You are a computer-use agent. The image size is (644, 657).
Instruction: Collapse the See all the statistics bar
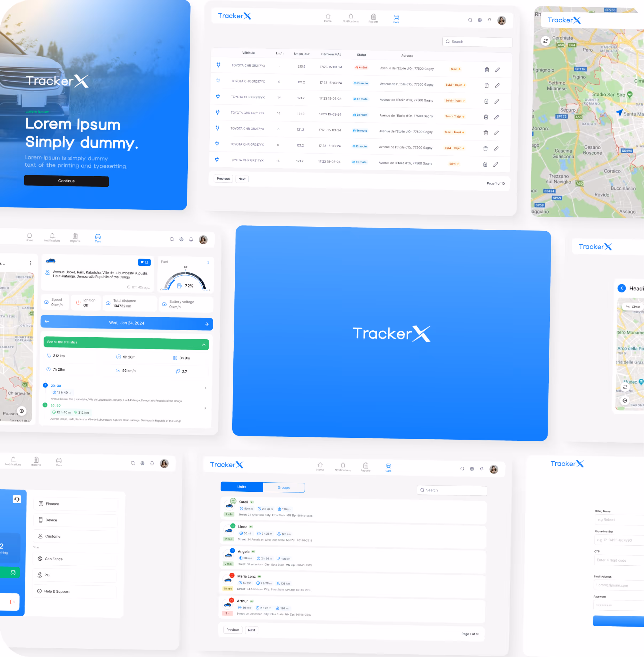(x=204, y=345)
